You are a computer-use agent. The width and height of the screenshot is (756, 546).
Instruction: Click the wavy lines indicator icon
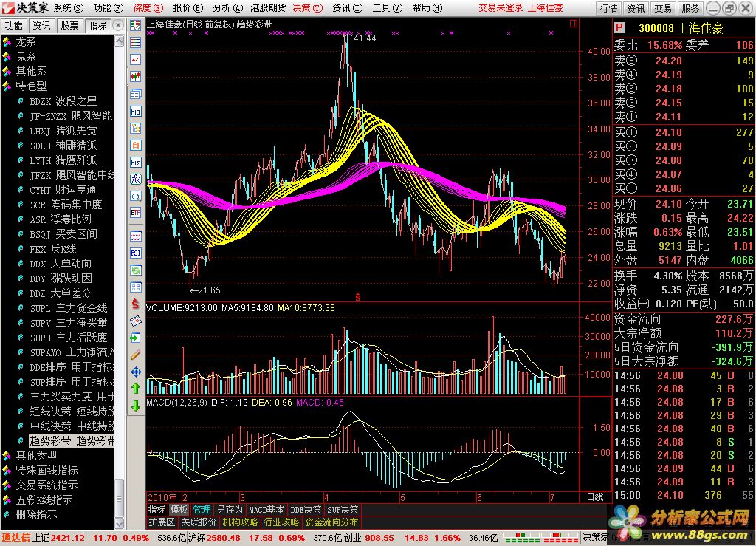click(136, 236)
